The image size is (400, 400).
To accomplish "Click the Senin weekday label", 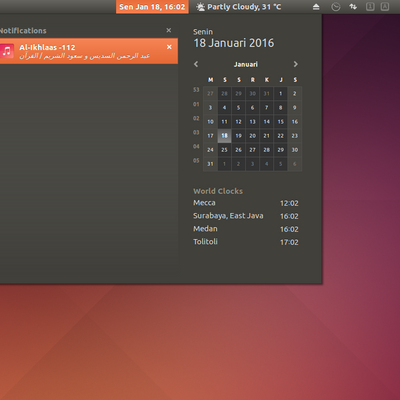I will 203,32.
